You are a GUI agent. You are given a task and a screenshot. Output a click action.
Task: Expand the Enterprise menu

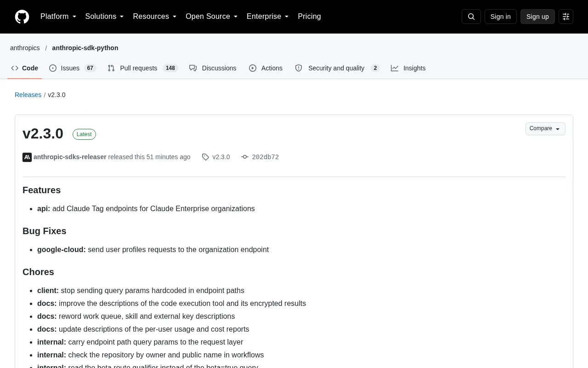click(x=268, y=17)
